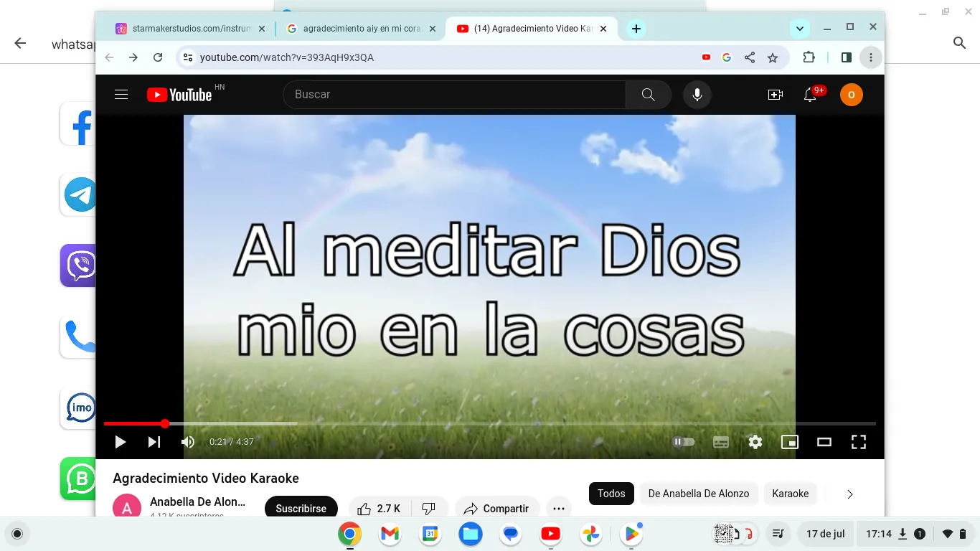
Task: Open the orange account avatar menu
Action: click(852, 95)
